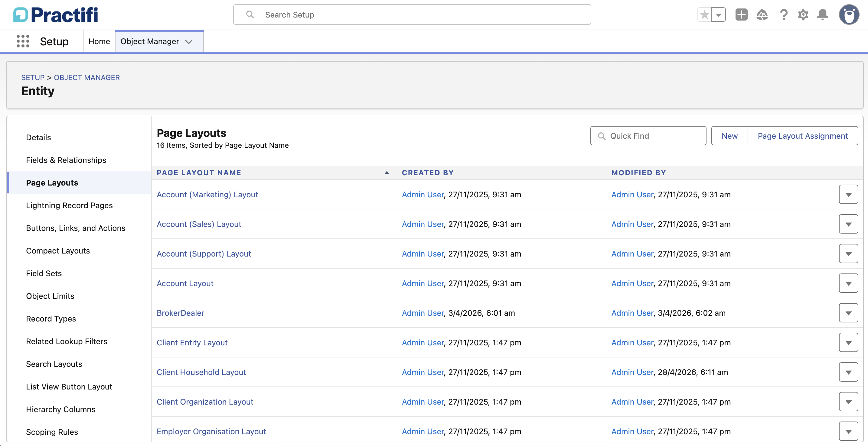Open Buttons, Links, and Actions
The height and width of the screenshot is (446, 868).
coord(76,228)
